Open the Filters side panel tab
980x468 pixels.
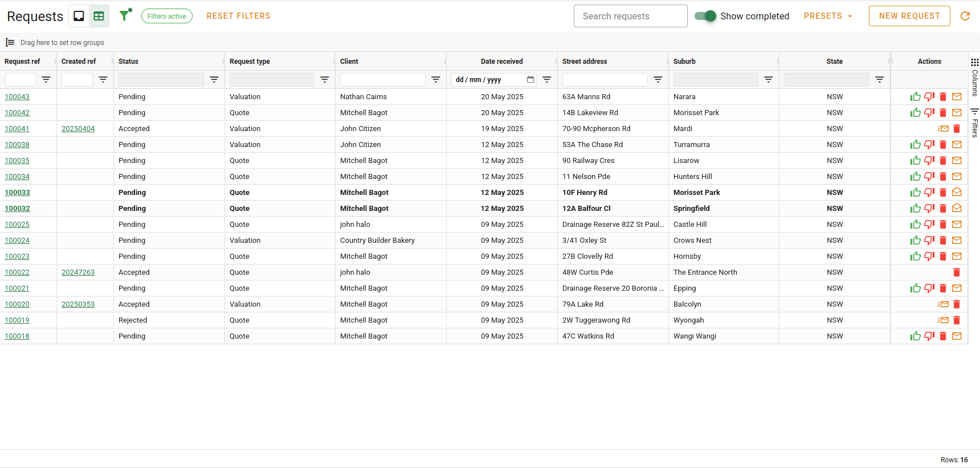click(974, 123)
